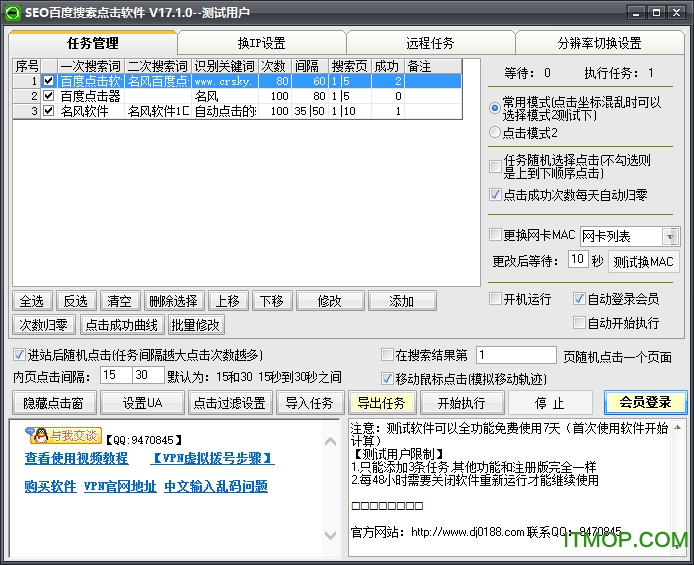The height and width of the screenshot is (565, 694).
Task: Select the 常用模式 radio button
Action: click(495, 108)
